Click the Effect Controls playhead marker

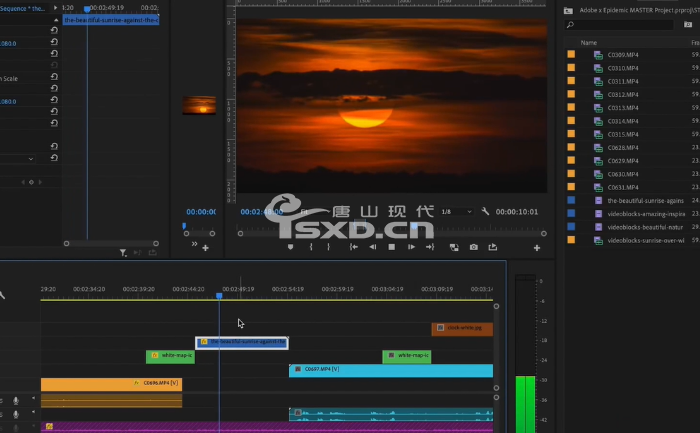point(87,9)
